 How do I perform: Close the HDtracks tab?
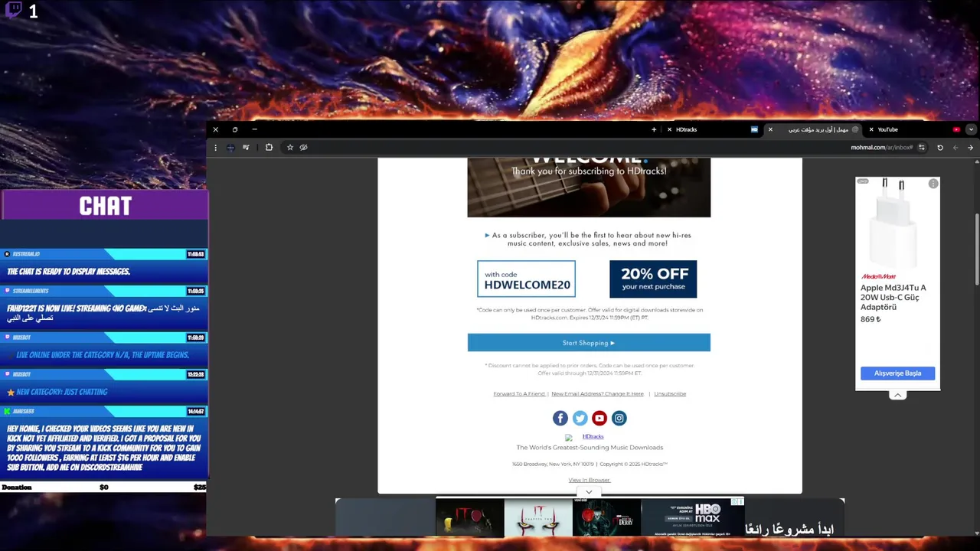click(x=669, y=129)
